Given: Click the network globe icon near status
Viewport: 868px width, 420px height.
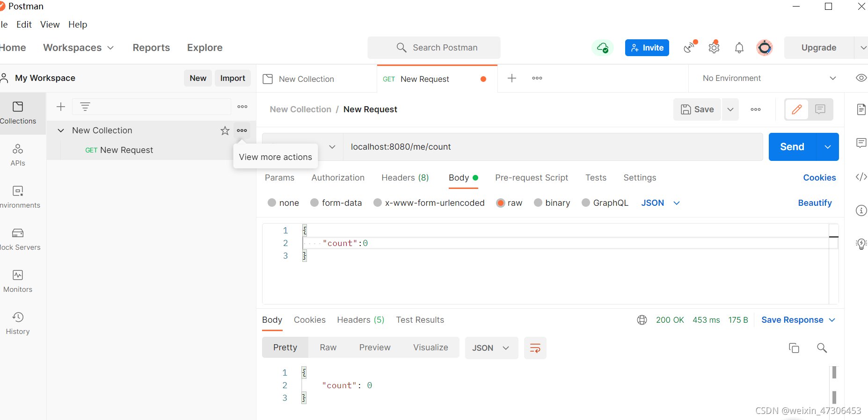Looking at the screenshot, I should [x=642, y=320].
